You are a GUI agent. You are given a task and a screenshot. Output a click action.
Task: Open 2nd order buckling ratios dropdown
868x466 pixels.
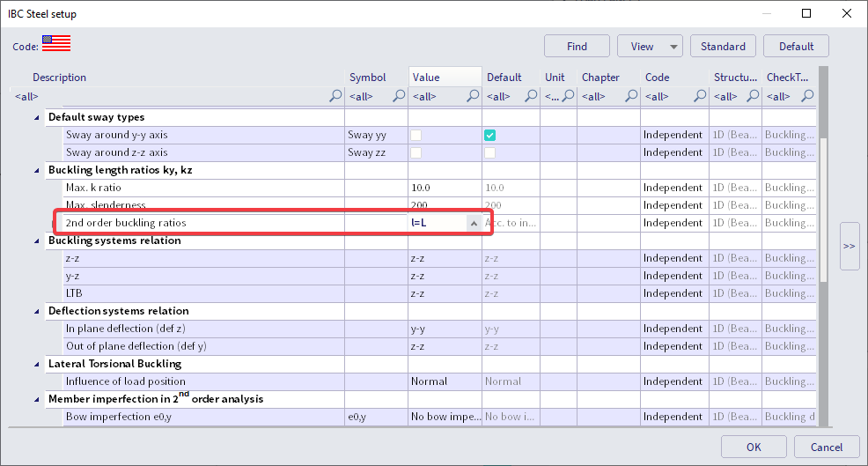pos(474,223)
